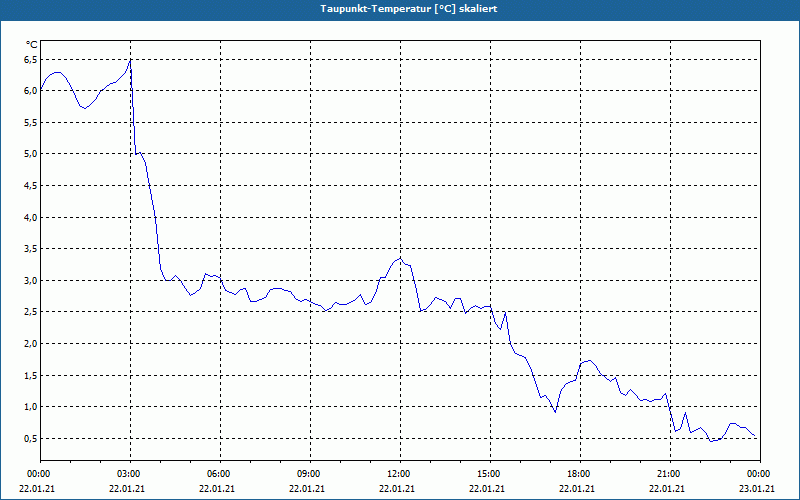Click the 6,5 y-axis value
The image size is (800, 500).
[x=31, y=60]
